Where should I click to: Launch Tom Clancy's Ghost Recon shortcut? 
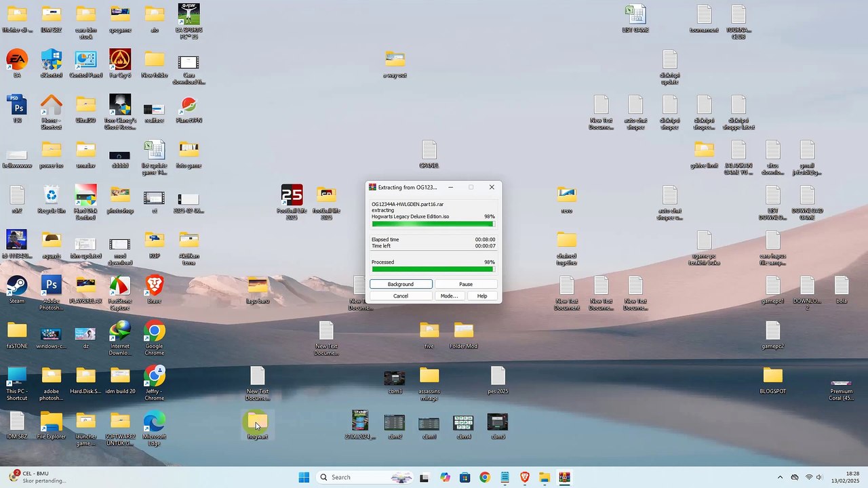coord(120,112)
